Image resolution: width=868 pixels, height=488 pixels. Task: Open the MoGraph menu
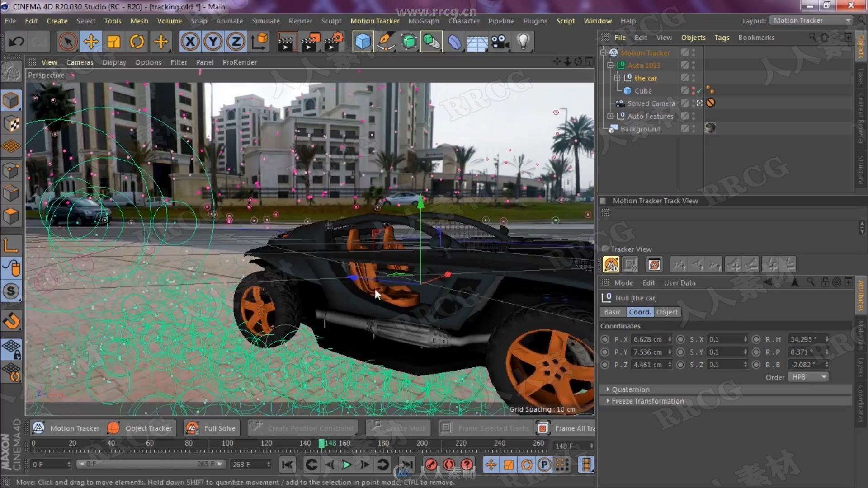coord(423,20)
